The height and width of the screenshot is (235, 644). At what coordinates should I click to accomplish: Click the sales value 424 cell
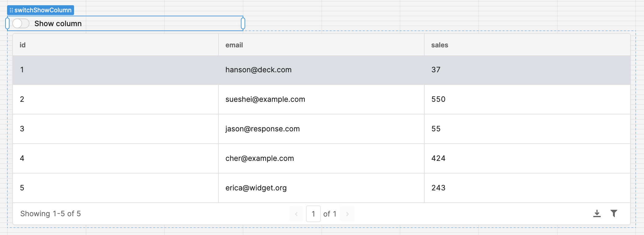tap(438, 158)
